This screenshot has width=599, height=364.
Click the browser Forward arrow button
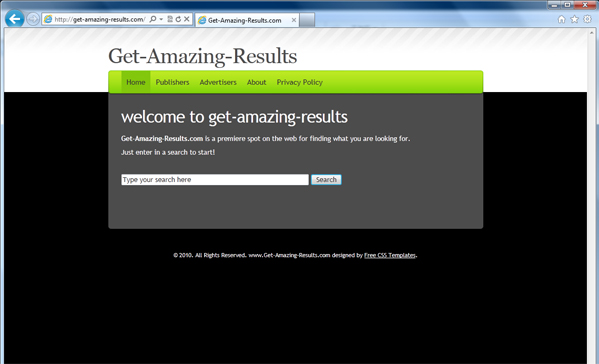(33, 19)
